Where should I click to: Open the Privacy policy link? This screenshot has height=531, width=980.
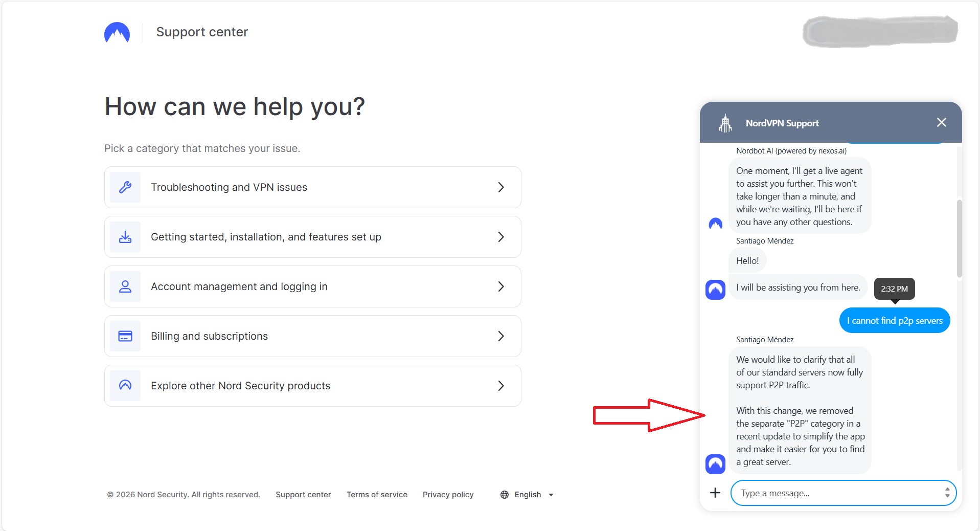pyautogui.click(x=448, y=495)
